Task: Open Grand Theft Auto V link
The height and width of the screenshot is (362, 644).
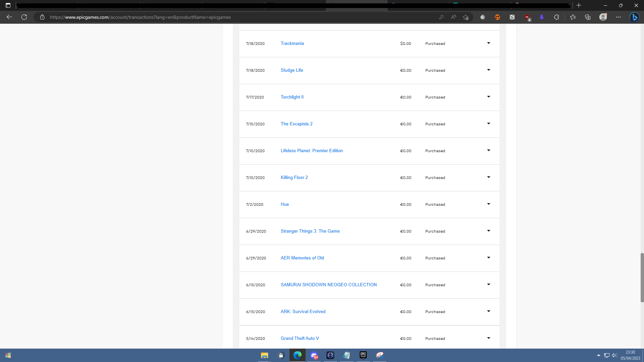Action: pyautogui.click(x=300, y=339)
